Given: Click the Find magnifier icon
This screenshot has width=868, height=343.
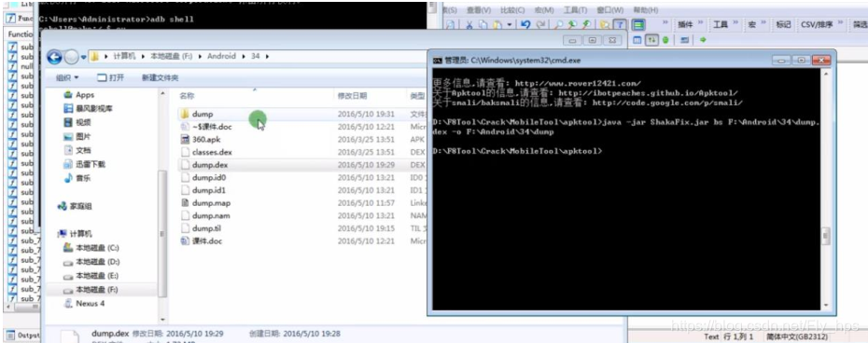Looking at the screenshot, I should pyautogui.click(x=558, y=25).
